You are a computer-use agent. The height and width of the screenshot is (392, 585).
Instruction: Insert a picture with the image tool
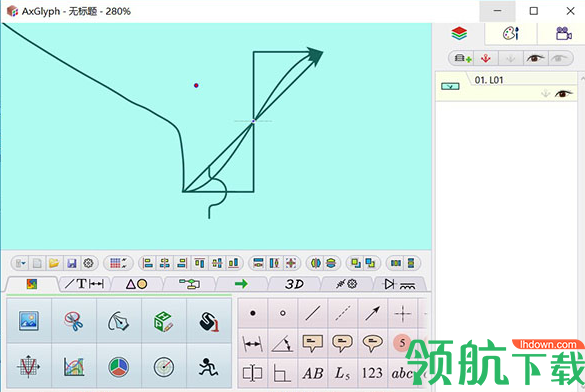point(29,321)
